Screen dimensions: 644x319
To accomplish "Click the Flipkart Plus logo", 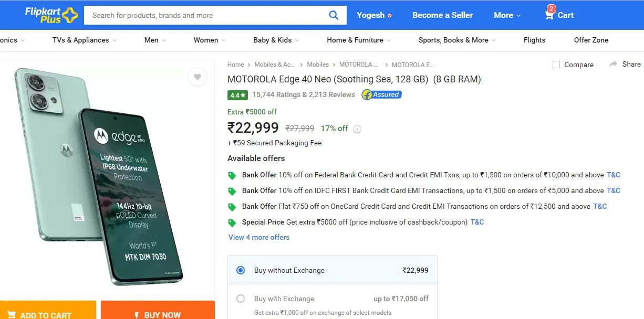I will [51, 15].
